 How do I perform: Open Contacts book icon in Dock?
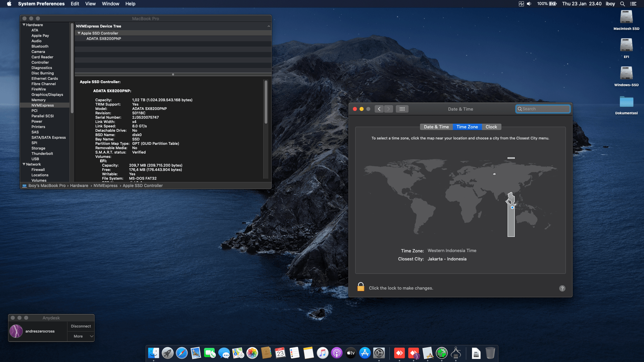266,353
